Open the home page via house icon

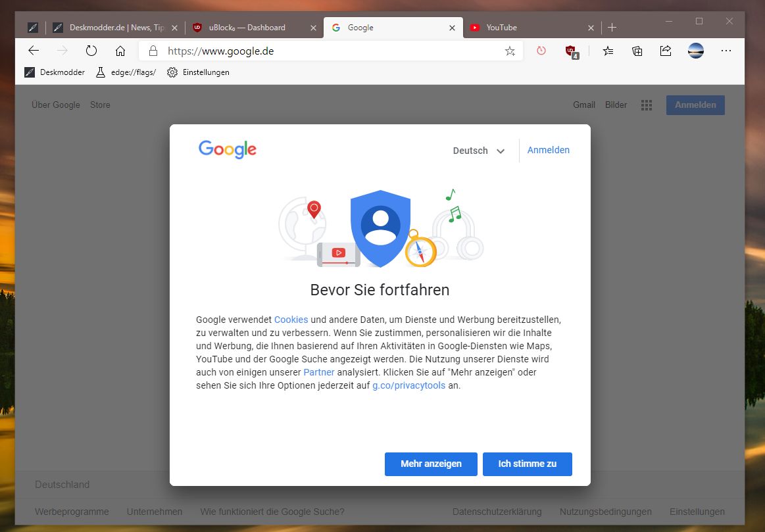click(x=120, y=51)
